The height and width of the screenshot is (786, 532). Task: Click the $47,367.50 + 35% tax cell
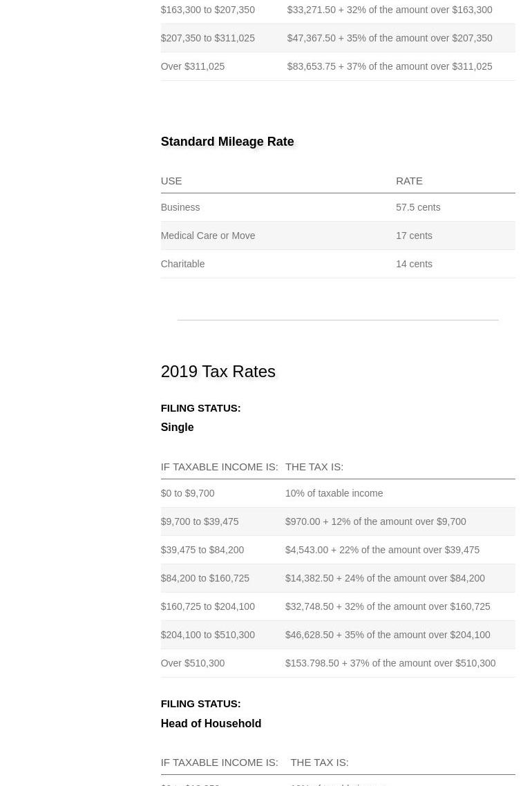390,38
